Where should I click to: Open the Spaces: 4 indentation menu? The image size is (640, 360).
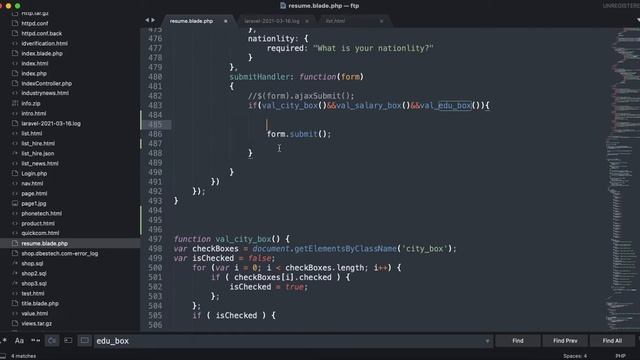click(575, 356)
